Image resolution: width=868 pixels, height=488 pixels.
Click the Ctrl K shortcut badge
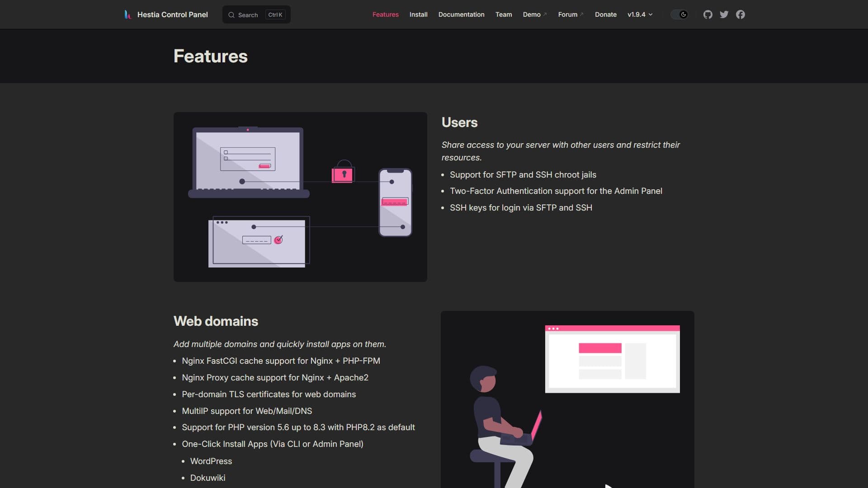[275, 15]
